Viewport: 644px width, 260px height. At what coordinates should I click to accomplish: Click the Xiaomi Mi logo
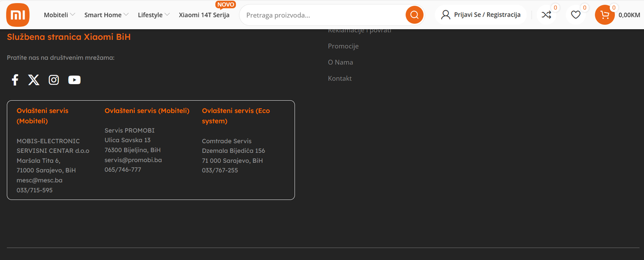point(18,15)
